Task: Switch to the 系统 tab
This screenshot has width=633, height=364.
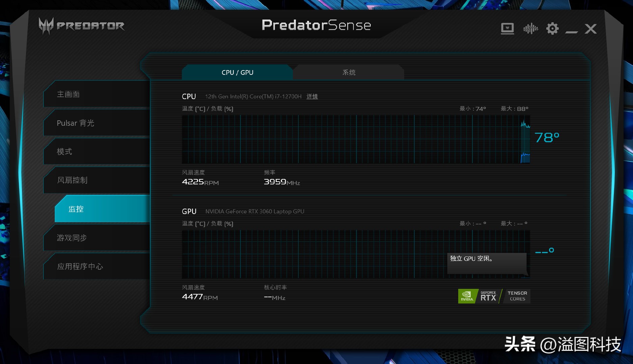Action: pos(349,72)
